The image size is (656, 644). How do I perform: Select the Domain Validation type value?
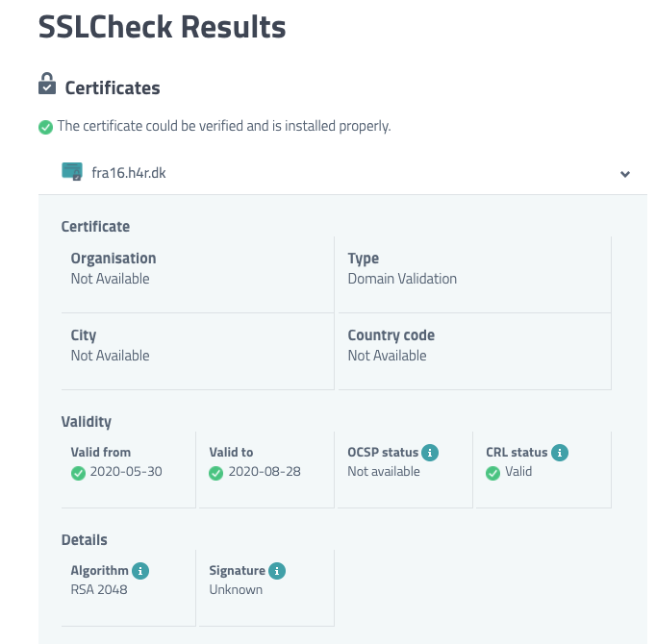(402, 279)
